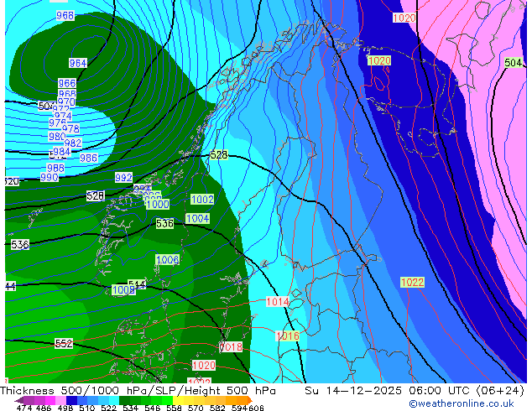Screen dimensions: 532x411
Task: Click the 964 low pressure center label
Action: click(x=78, y=63)
